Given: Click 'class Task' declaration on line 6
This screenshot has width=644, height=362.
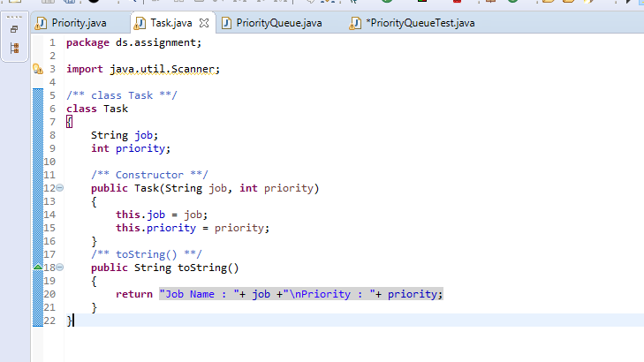Looking at the screenshot, I should coord(97,109).
